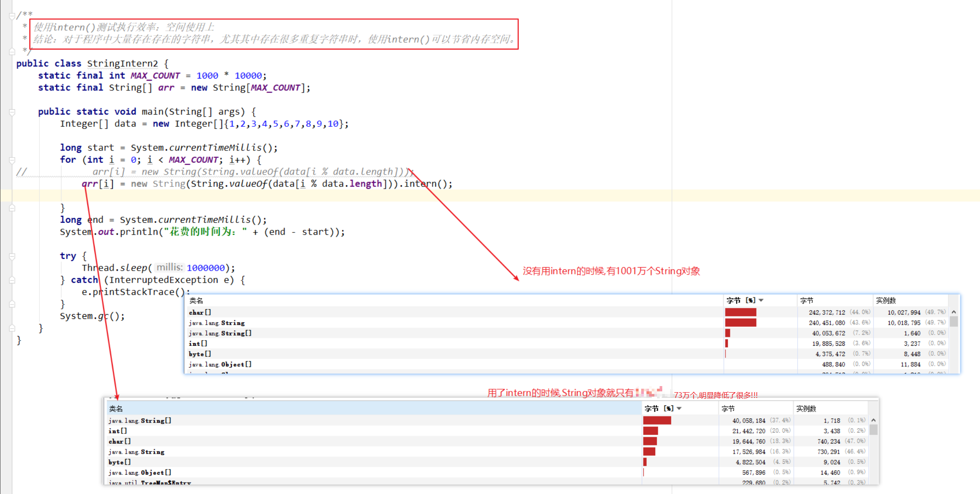The image size is (980, 494).
Task: Open sort arrow on upper 字节 [%] column
Action: [761, 301]
